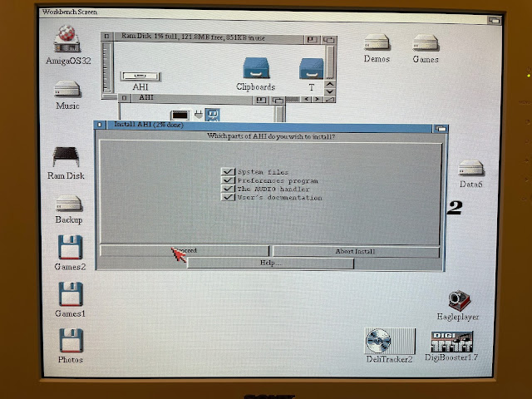
Task: Select the AHI drawer in Ram Disk window
Action: (140, 76)
